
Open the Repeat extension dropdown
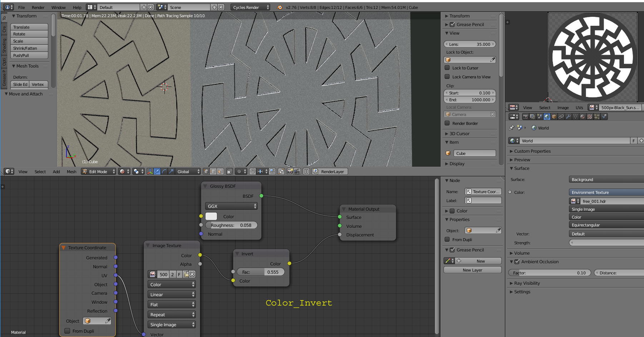tap(172, 314)
